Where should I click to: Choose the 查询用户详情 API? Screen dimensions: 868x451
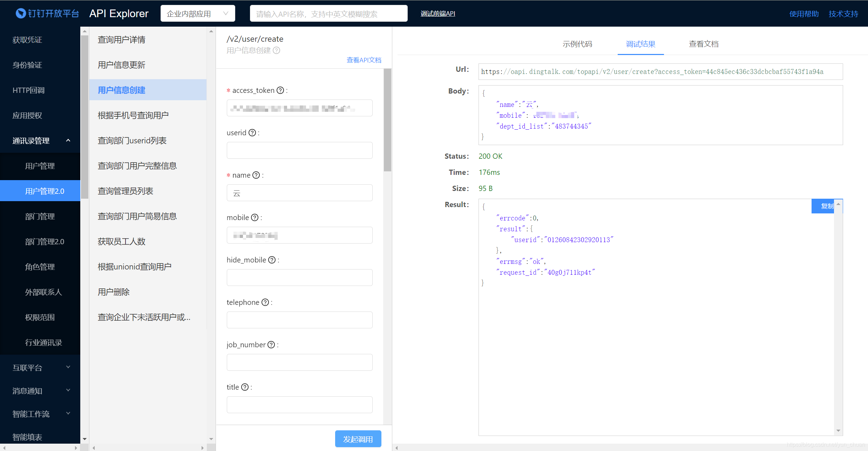[x=148, y=40]
